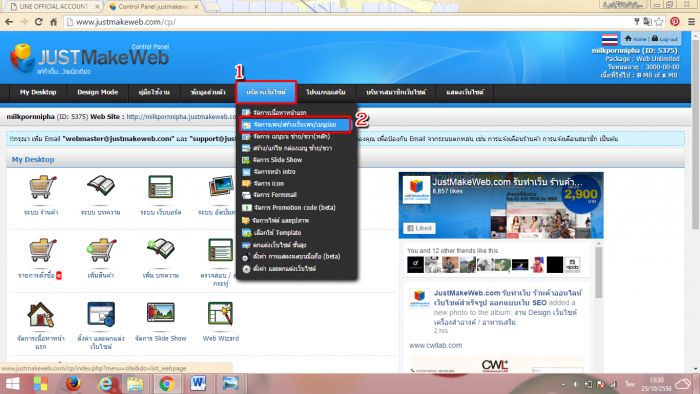Go back with browser back arrow
700x394 pixels.
(x=9, y=21)
